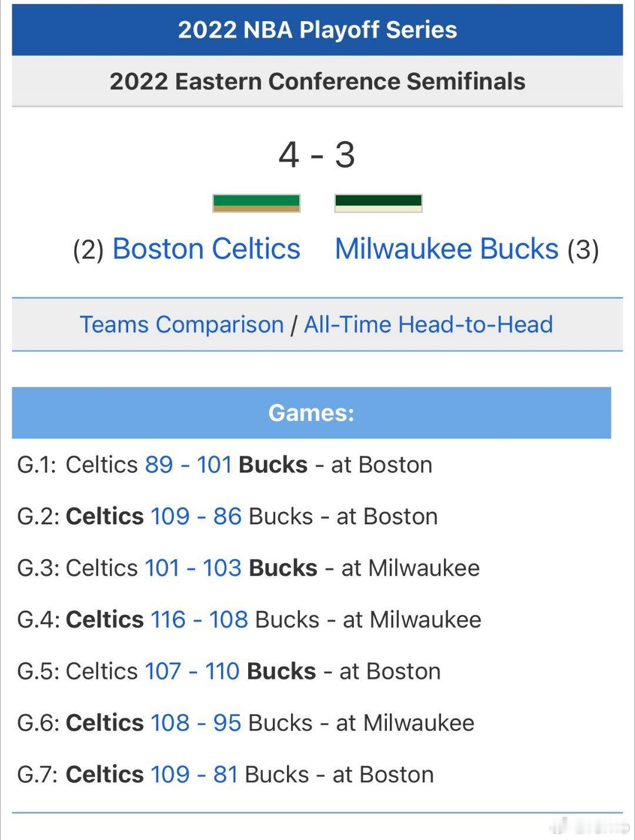Click the Celtics green and gold color bar

(256, 203)
